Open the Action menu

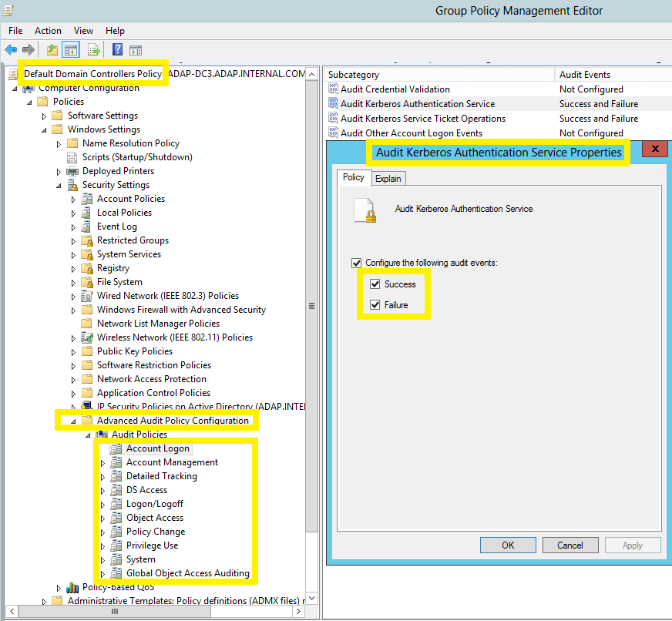click(x=48, y=30)
